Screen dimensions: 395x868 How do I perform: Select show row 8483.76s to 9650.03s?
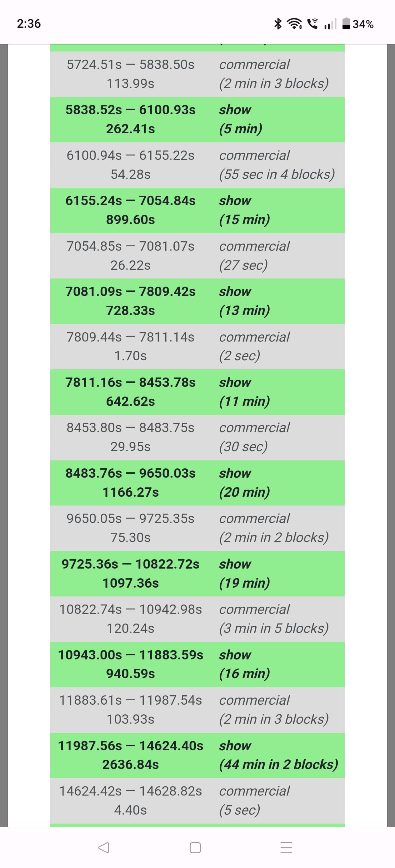(197, 483)
